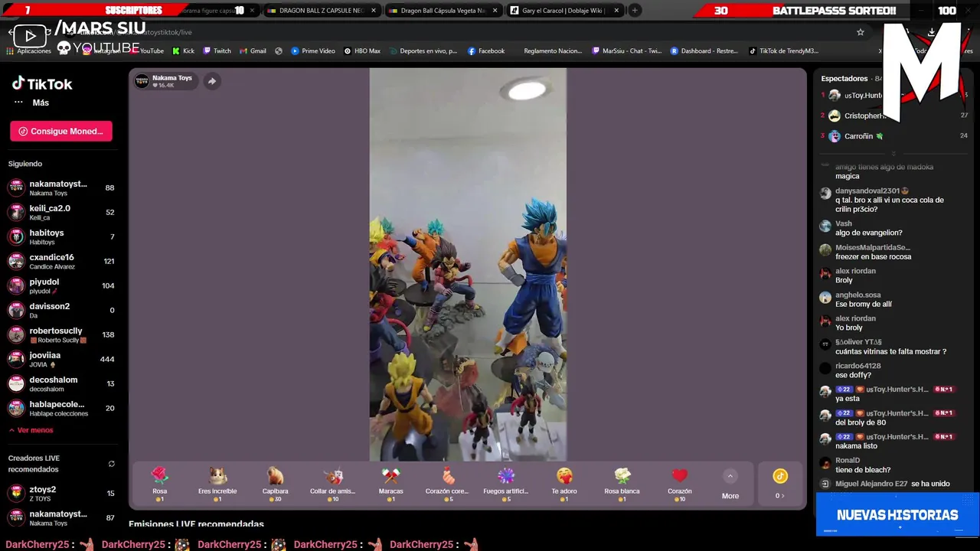This screenshot has height=551, width=980.
Task: Open cxandice16 followed account
Action: 61,262
